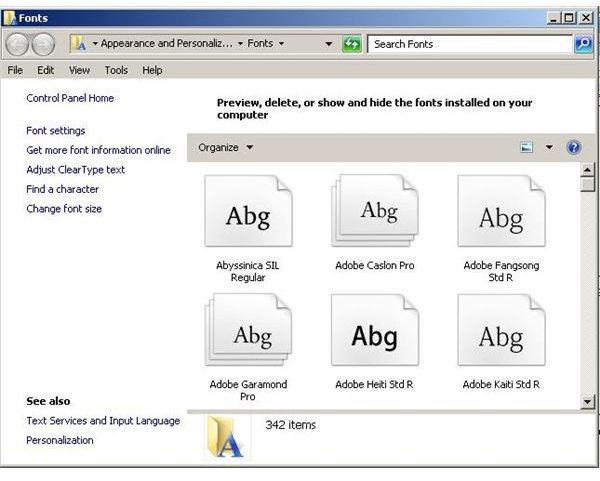Click the Adobe Kaiti Std R label
The image size is (600, 481).
pyautogui.click(x=501, y=385)
